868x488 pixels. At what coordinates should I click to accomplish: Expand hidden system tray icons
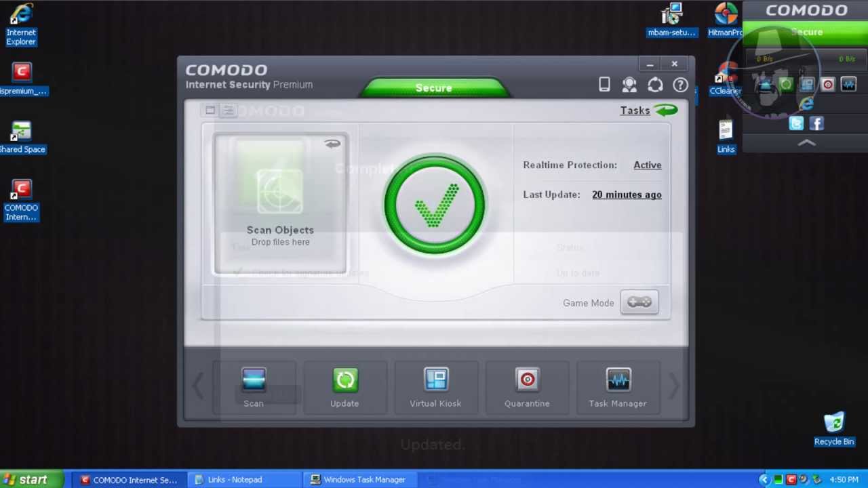click(764, 480)
